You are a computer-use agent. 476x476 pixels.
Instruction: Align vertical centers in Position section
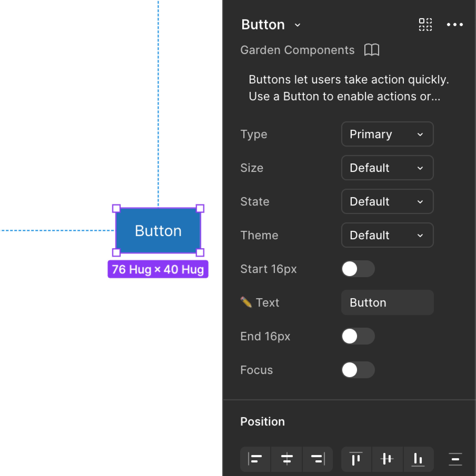[x=387, y=459]
